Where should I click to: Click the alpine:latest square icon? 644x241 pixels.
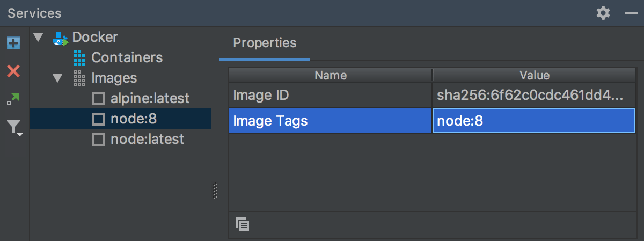tap(99, 98)
